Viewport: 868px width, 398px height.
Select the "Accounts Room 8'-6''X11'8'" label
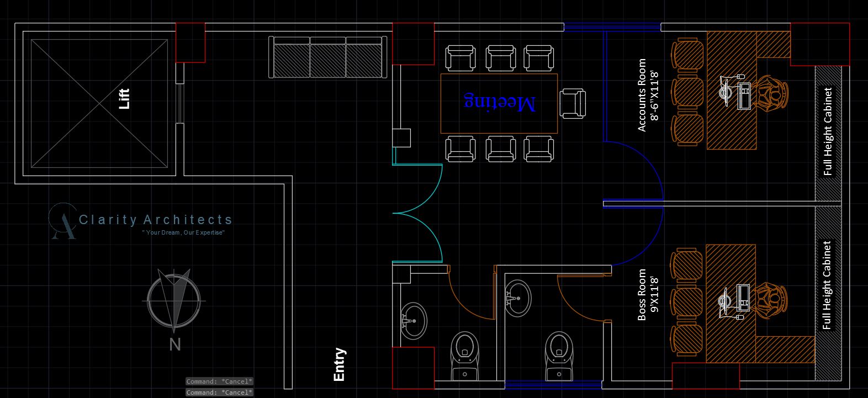(649, 95)
